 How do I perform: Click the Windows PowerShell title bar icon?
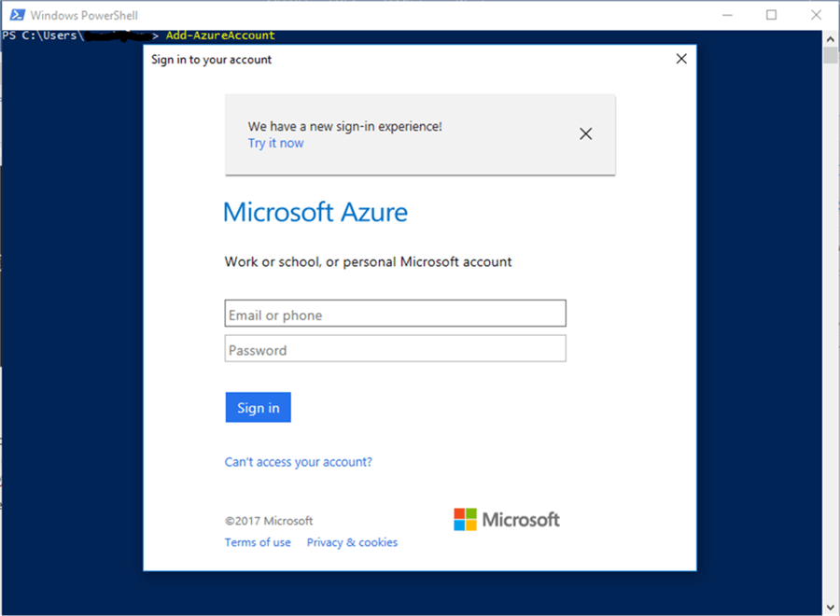[x=17, y=15]
